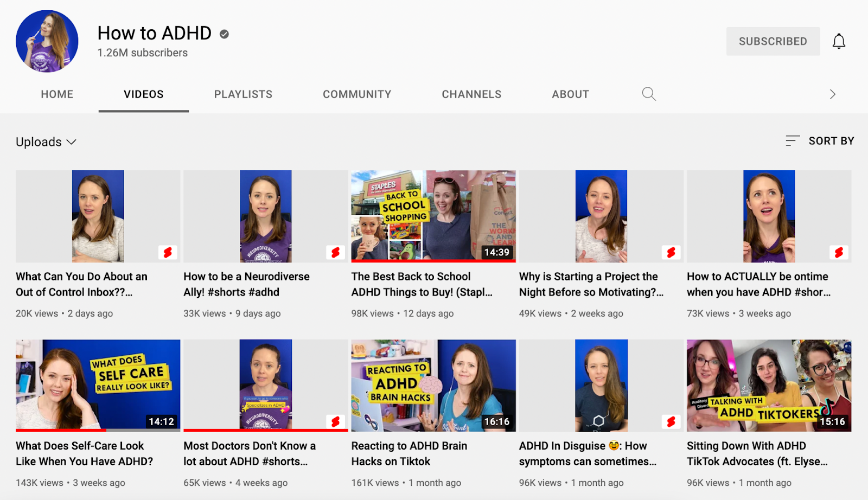Switch to the HOME tab
868x500 pixels.
57,94
